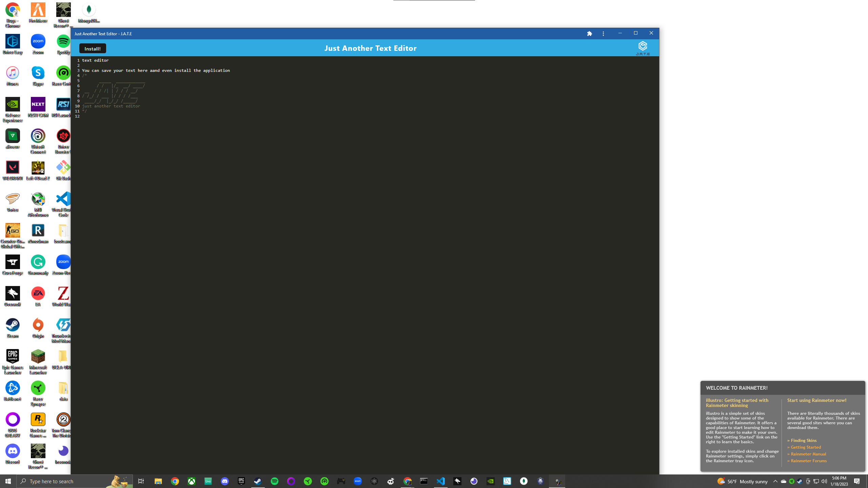The image size is (868, 488).
Task: Launch Razer Synapse from the desktop
Action: (38, 387)
